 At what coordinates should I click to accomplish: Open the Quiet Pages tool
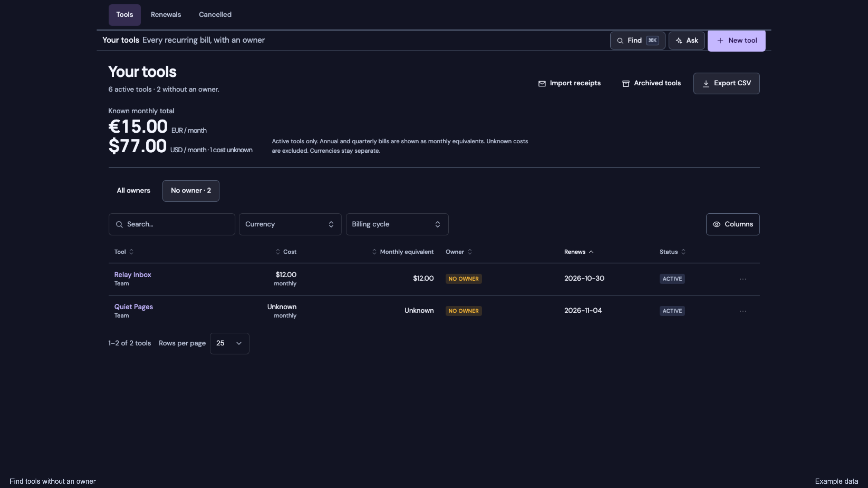pyautogui.click(x=133, y=307)
